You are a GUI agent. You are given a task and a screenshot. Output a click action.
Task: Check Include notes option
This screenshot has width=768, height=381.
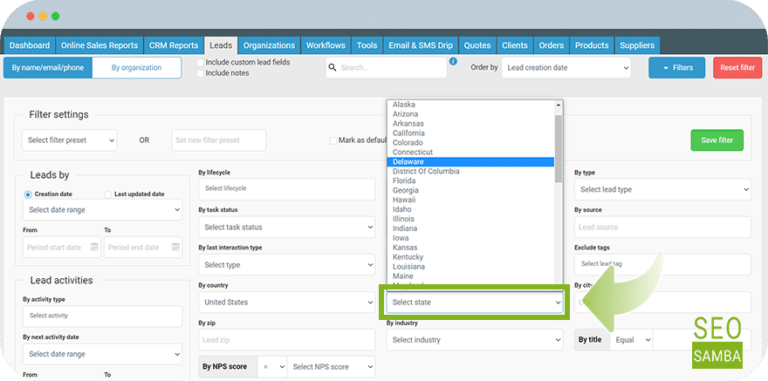coord(200,73)
